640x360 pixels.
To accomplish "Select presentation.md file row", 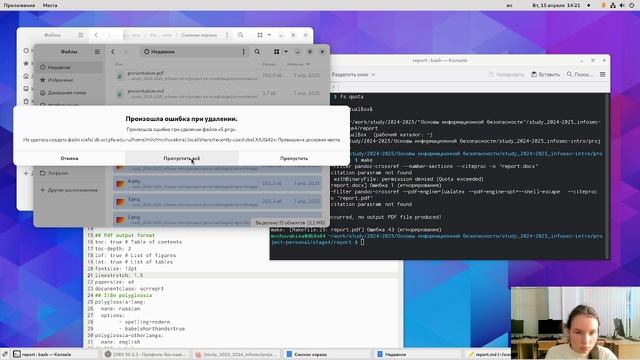I will [217, 93].
